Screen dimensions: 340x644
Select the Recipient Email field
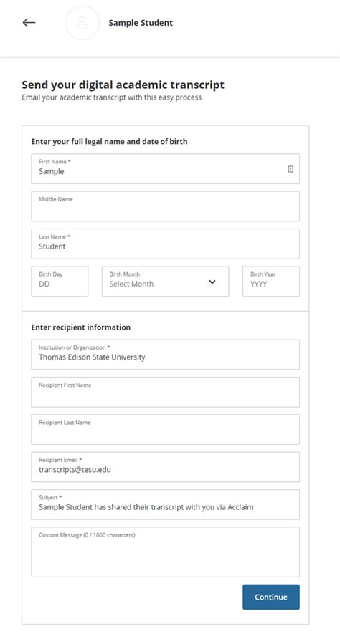165,467
